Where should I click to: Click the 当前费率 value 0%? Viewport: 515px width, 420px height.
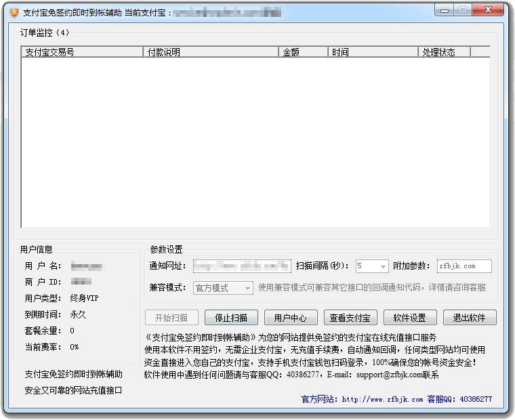pyautogui.click(x=75, y=347)
